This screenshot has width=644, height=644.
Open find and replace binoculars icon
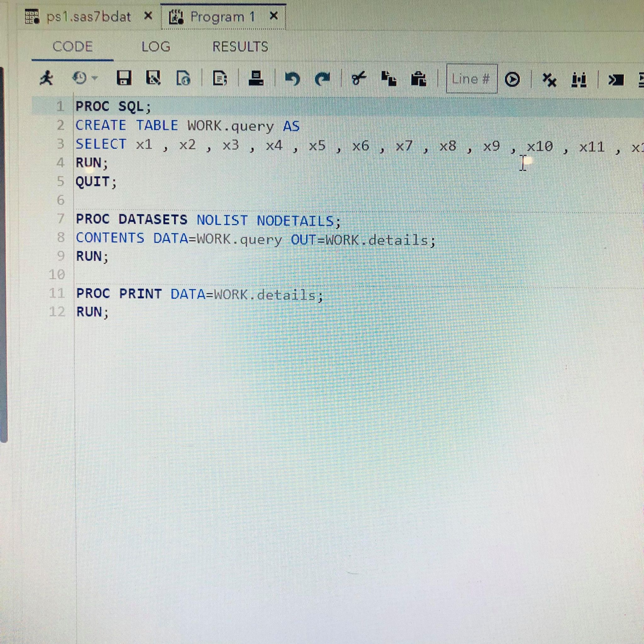click(x=579, y=80)
